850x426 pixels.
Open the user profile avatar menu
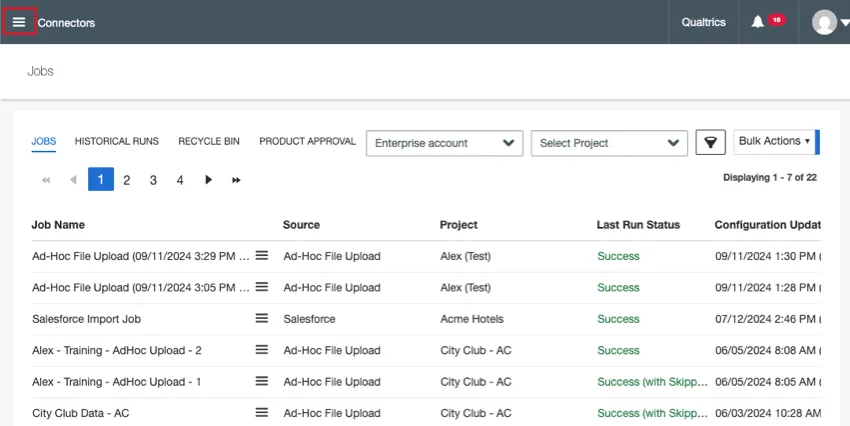click(824, 22)
